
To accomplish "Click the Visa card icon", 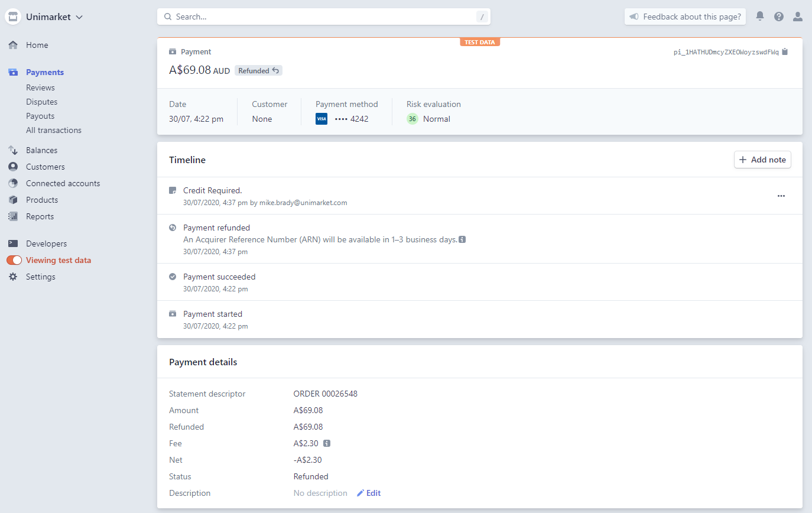I will pos(321,119).
